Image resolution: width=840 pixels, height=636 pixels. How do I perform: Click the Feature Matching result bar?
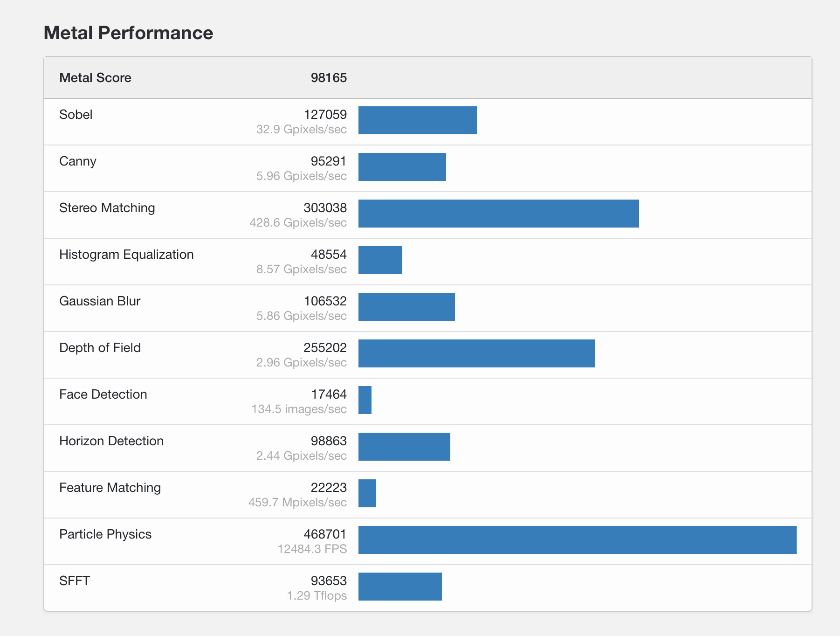tap(367, 493)
